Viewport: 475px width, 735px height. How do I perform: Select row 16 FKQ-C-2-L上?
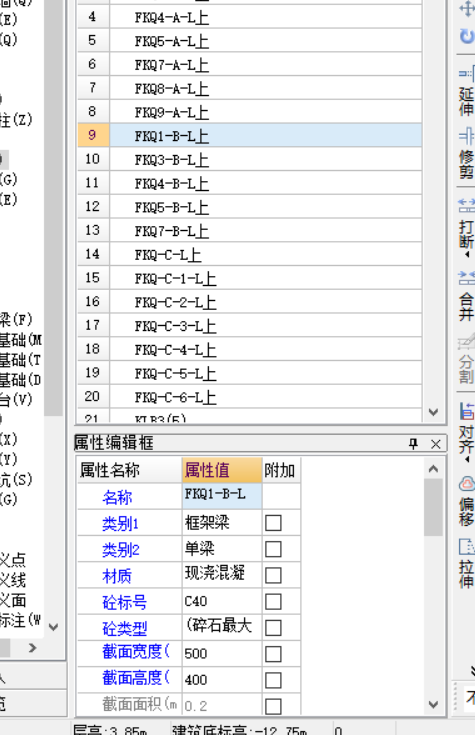[x=249, y=302]
